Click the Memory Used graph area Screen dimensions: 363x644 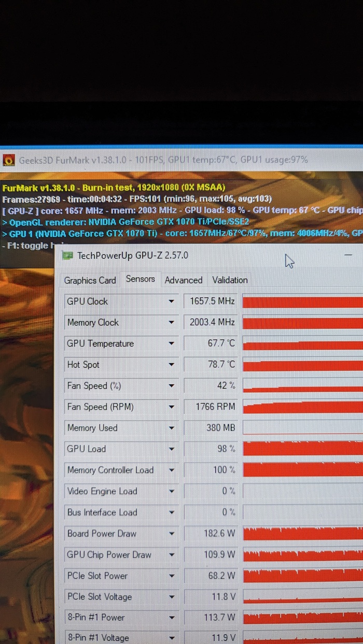pyautogui.click(x=302, y=428)
